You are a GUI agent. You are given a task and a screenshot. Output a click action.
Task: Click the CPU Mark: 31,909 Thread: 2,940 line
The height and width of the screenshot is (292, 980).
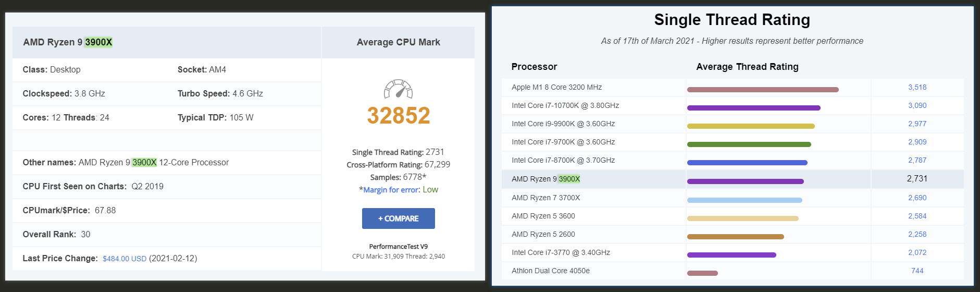[399, 256]
